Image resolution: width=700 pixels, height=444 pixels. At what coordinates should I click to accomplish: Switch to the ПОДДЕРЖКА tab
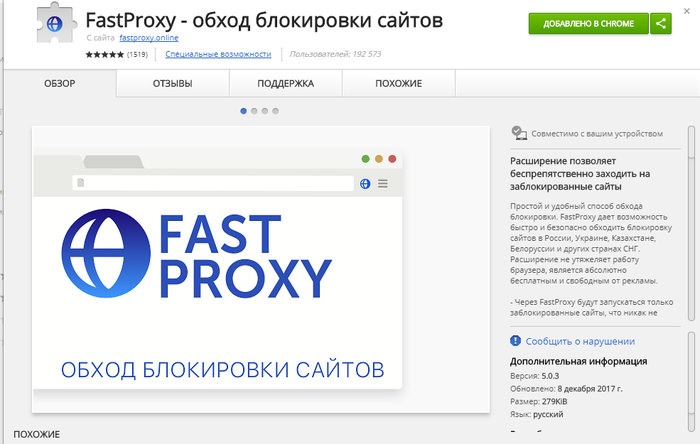point(286,83)
